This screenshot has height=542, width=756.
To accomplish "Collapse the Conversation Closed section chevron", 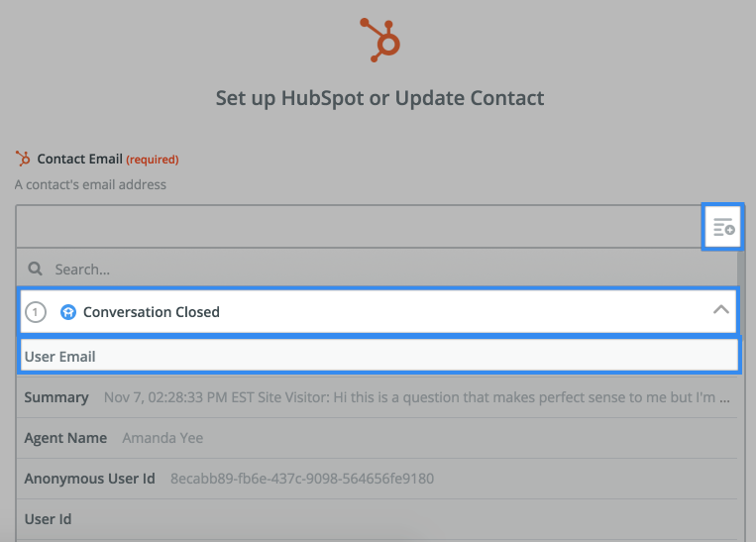I will (x=720, y=310).
